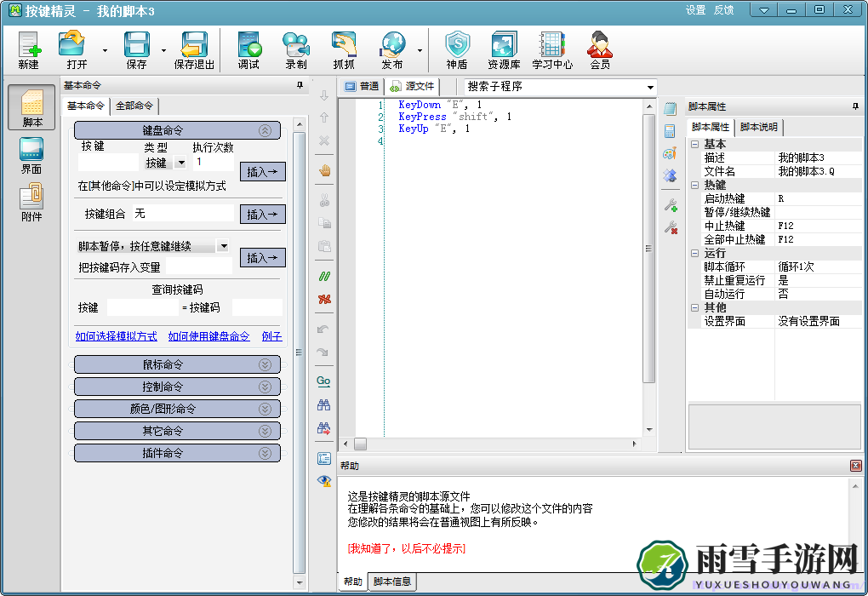Expand the 颜色/图形命令 section
868x596 pixels.
pos(266,409)
